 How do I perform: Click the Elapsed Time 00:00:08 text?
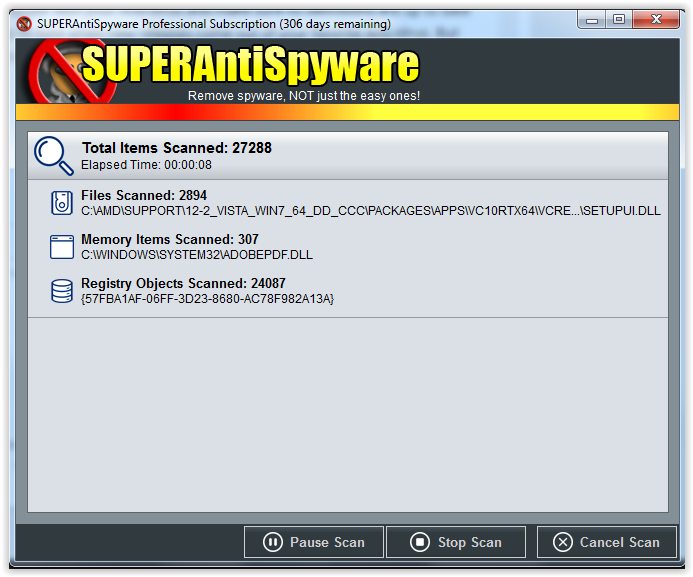point(146,165)
